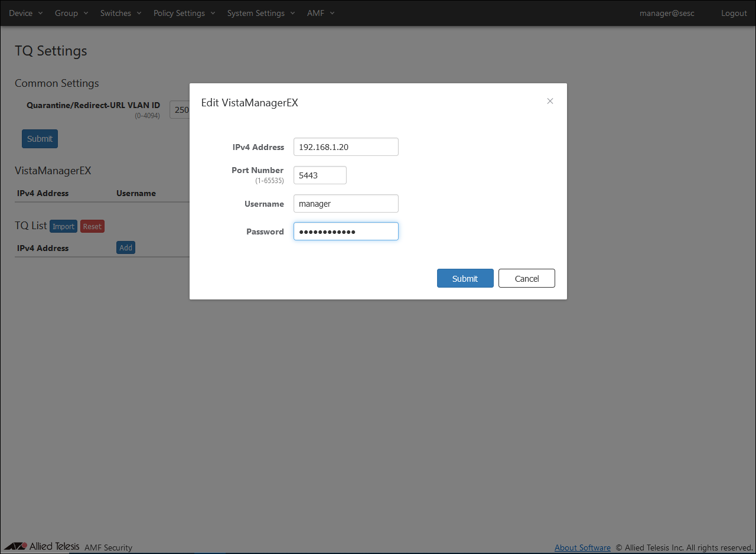Open the Group menu

click(71, 13)
